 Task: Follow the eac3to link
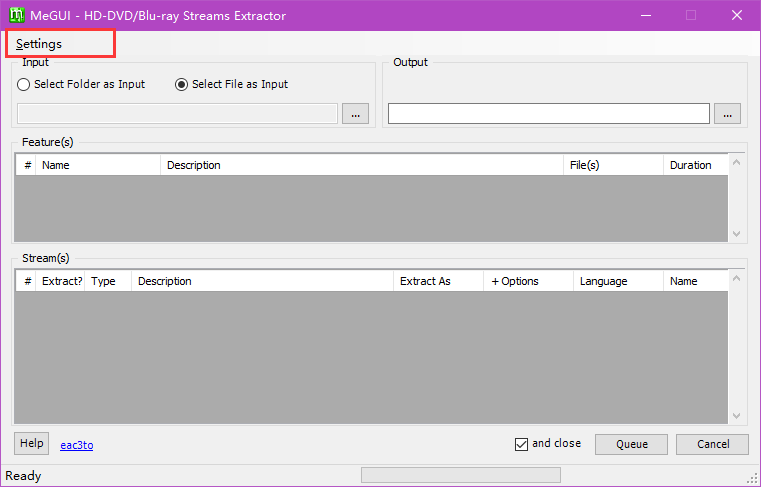[x=77, y=445]
